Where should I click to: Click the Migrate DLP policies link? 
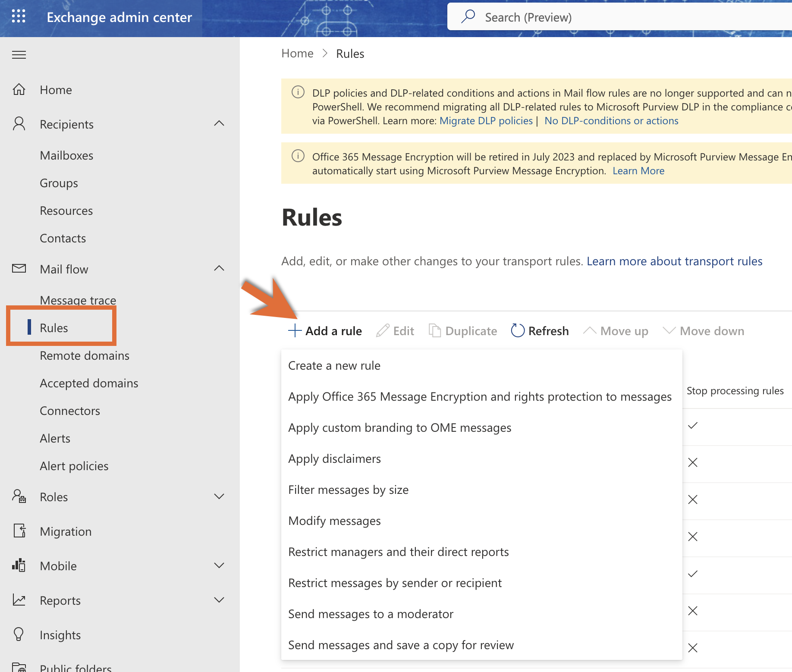[486, 120]
